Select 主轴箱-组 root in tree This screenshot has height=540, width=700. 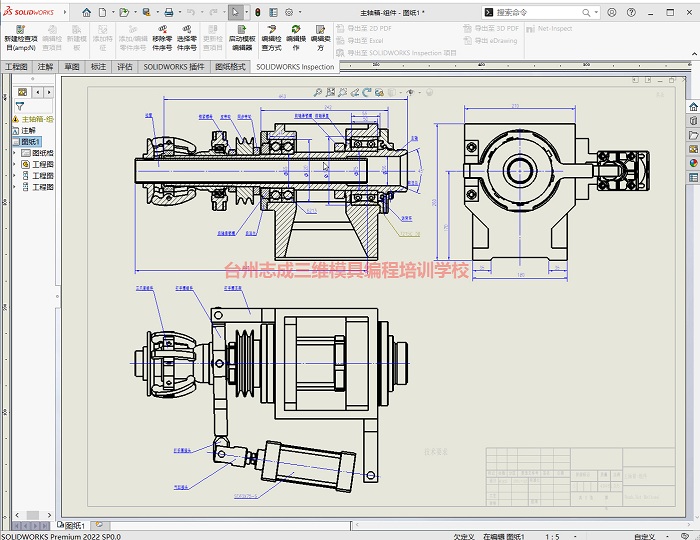pyautogui.click(x=33, y=119)
